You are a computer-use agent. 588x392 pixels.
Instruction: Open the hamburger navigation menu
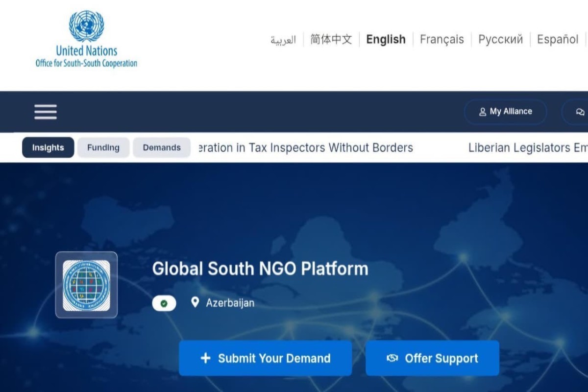click(x=46, y=112)
